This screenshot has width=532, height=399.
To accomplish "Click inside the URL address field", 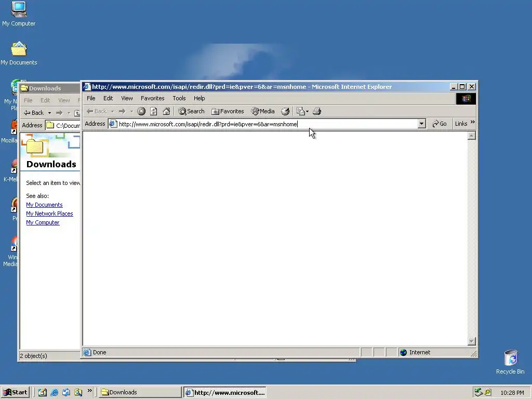I will tap(268, 124).
